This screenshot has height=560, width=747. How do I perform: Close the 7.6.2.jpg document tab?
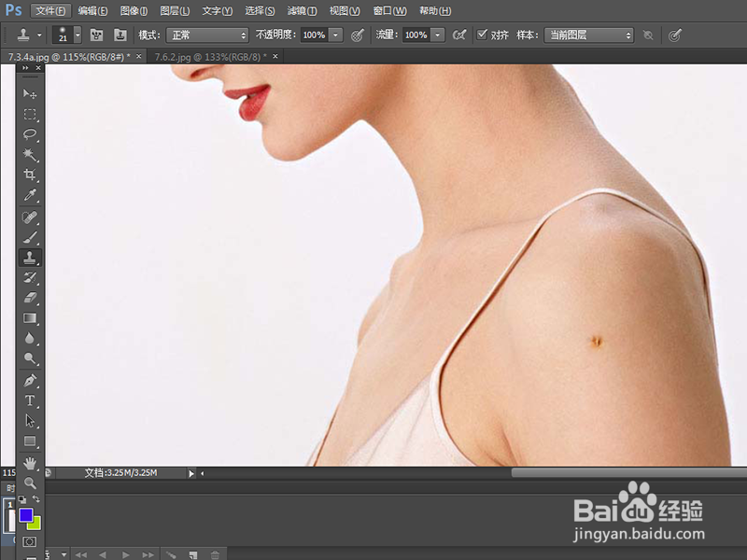[x=275, y=56]
